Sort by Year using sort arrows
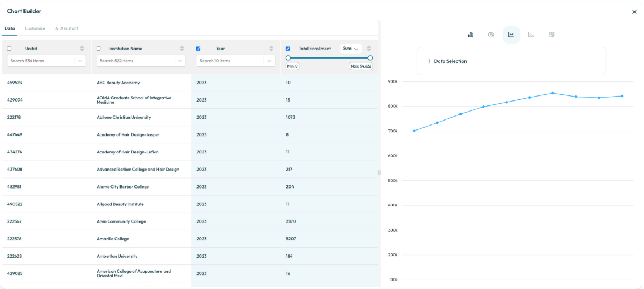The width and height of the screenshot is (644, 289). [x=271, y=49]
